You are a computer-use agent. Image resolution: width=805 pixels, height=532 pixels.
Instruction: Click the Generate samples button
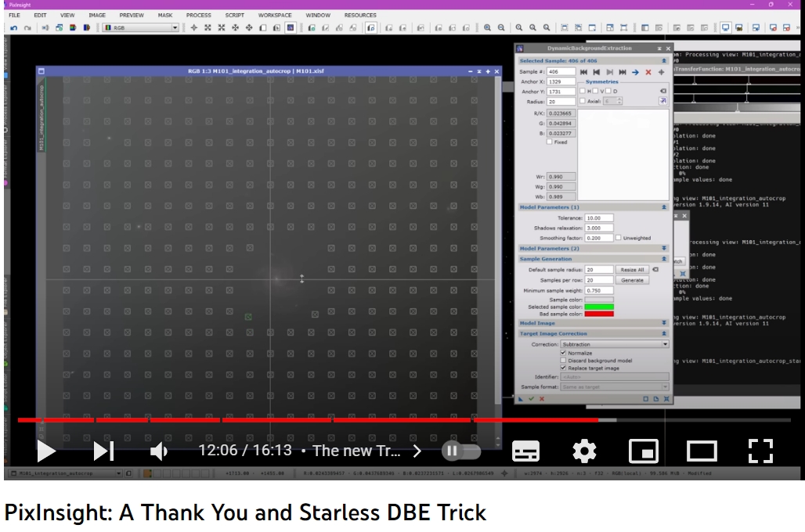click(x=632, y=280)
